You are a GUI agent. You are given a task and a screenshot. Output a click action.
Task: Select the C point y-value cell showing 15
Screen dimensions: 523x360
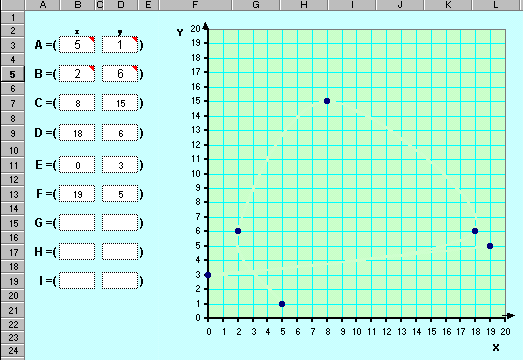point(120,103)
